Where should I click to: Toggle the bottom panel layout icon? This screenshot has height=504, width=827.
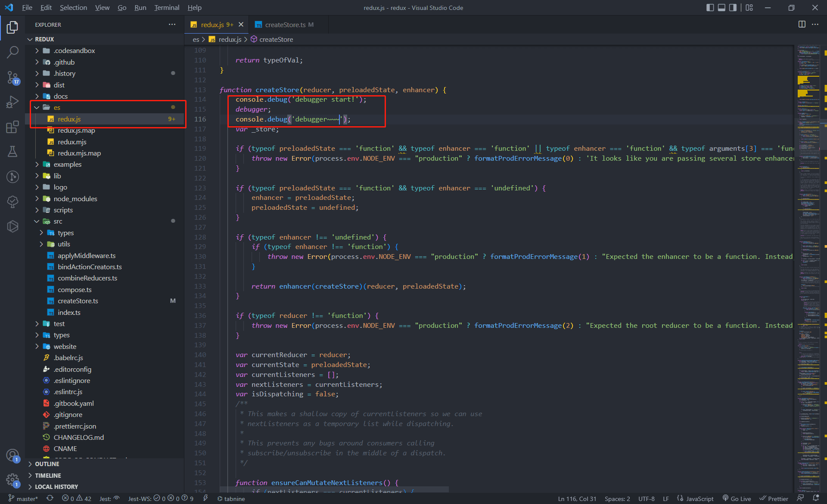721,8
